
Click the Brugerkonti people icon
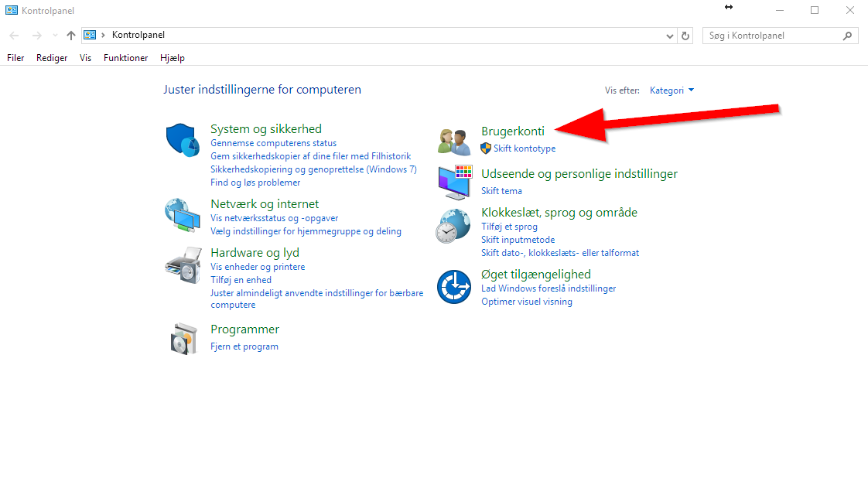tap(453, 142)
